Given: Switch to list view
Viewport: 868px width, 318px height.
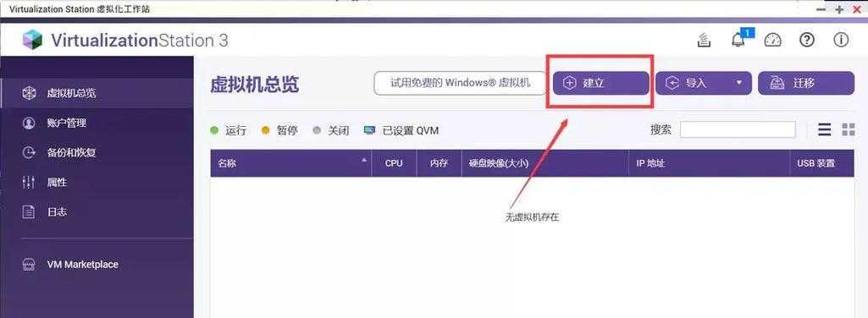Looking at the screenshot, I should 825,129.
